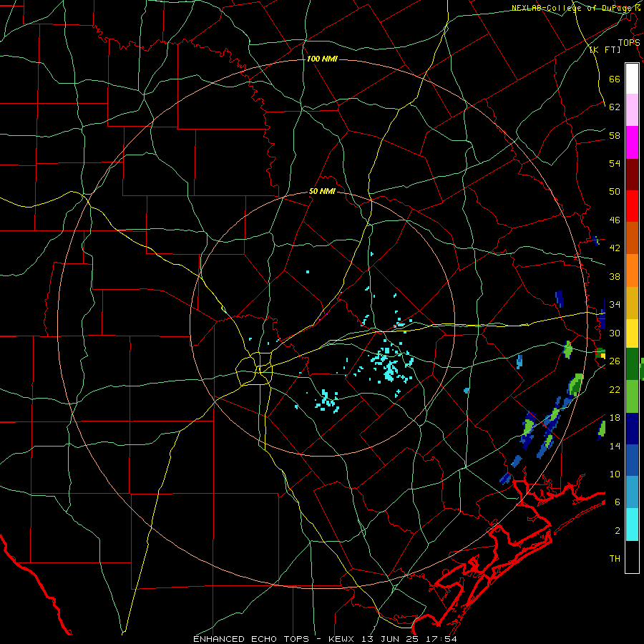Click the cyan 2 kft legend swatch

click(x=632, y=525)
